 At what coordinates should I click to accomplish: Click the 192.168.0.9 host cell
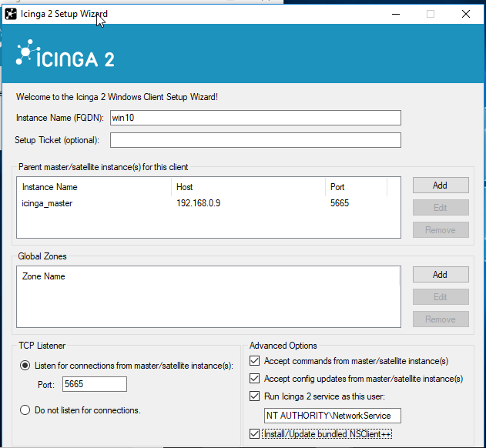(x=199, y=203)
